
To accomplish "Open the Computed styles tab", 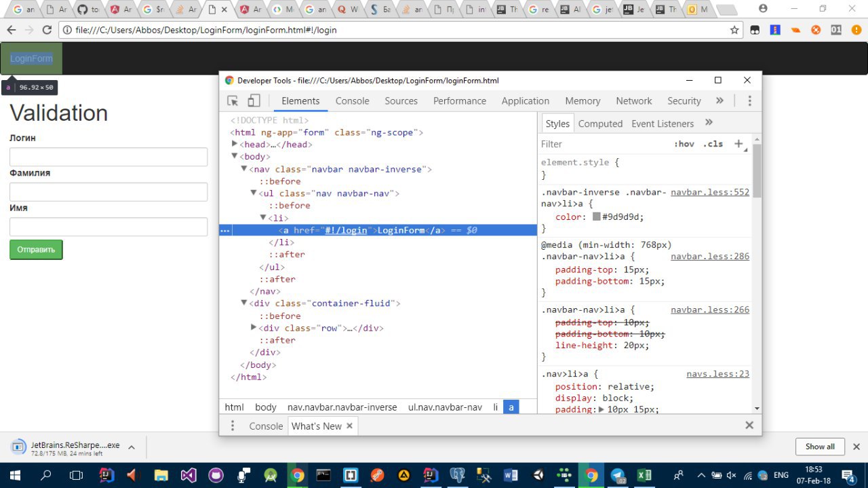I will 600,124.
